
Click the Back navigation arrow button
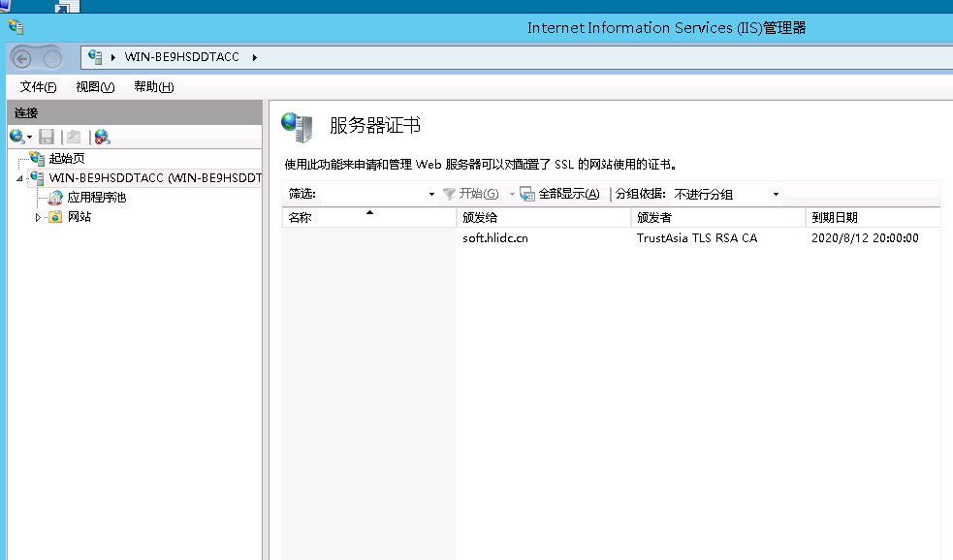point(21,58)
